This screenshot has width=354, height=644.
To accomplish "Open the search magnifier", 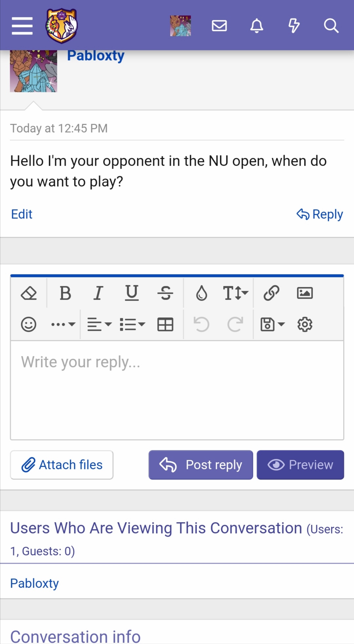I will click(331, 26).
